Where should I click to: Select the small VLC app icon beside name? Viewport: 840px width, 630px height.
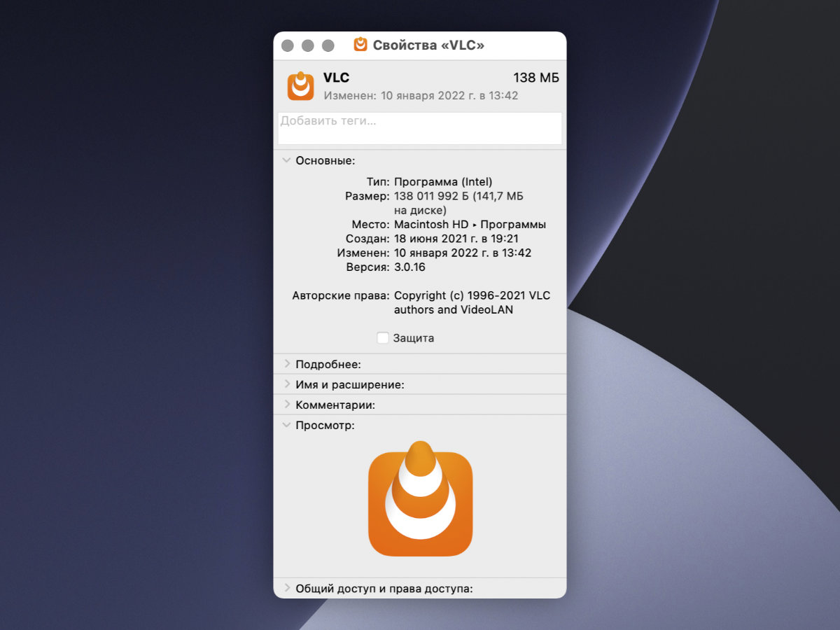point(301,85)
